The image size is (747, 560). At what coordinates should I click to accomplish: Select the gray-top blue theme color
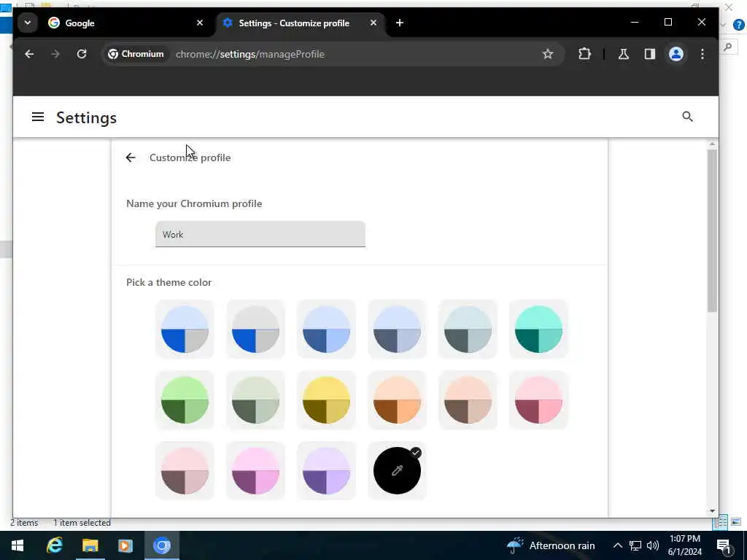pyautogui.click(x=255, y=329)
